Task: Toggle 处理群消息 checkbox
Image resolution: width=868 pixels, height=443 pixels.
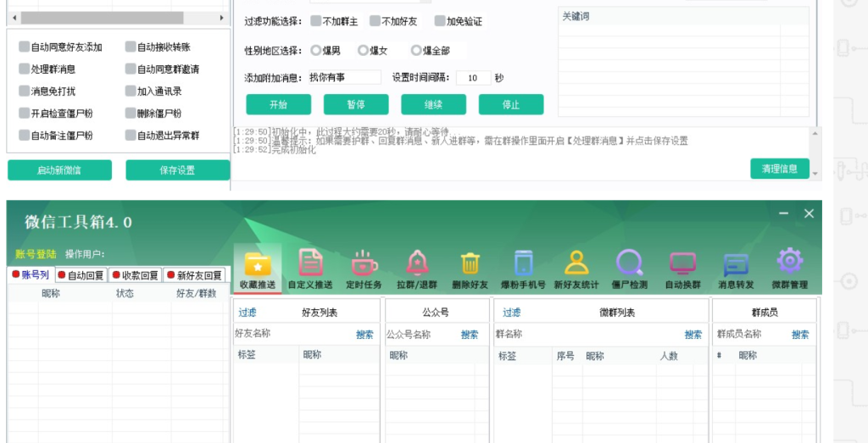Action: click(x=24, y=69)
